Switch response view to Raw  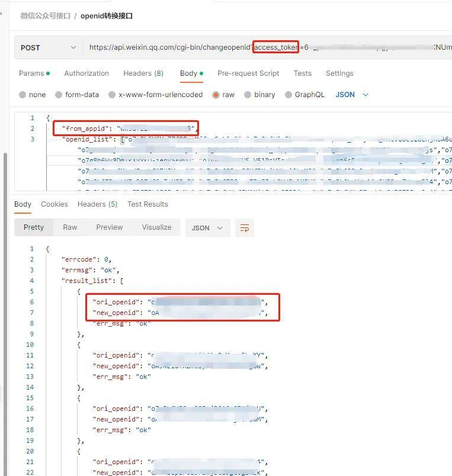click(70, 227)
